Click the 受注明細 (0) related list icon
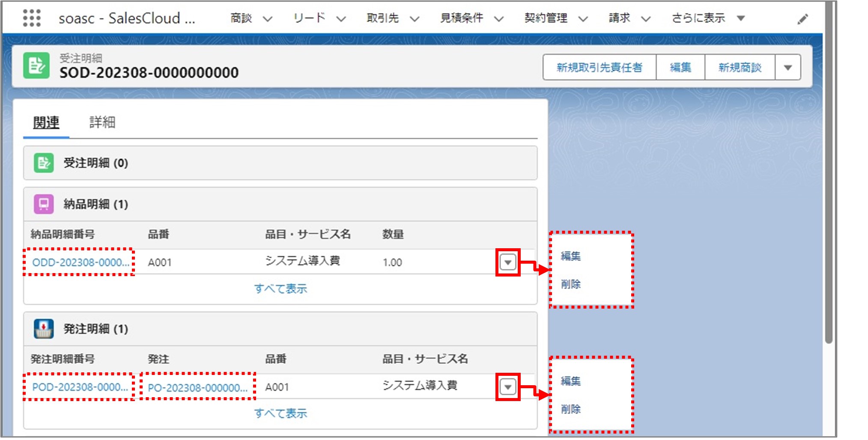 pyautogui.click(x=44, y=163)
